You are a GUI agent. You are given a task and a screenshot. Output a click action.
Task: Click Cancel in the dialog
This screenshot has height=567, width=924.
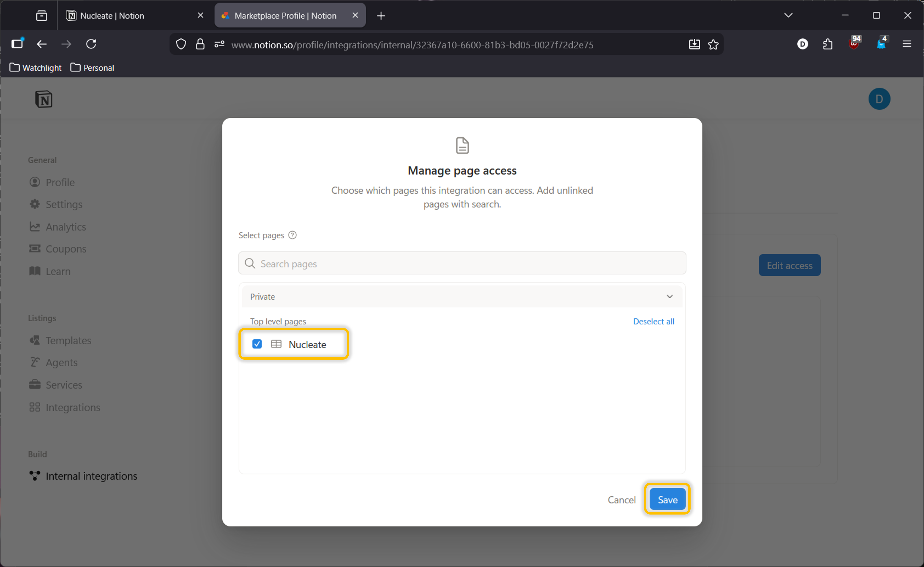point(621,499)
